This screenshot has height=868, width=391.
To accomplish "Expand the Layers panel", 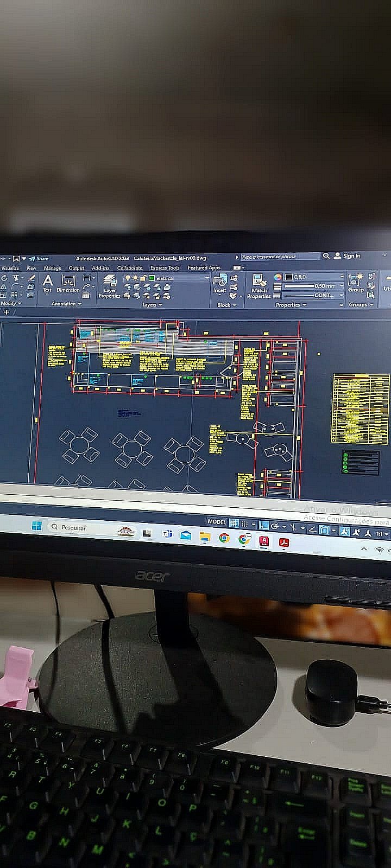I will tap(152, 305).
